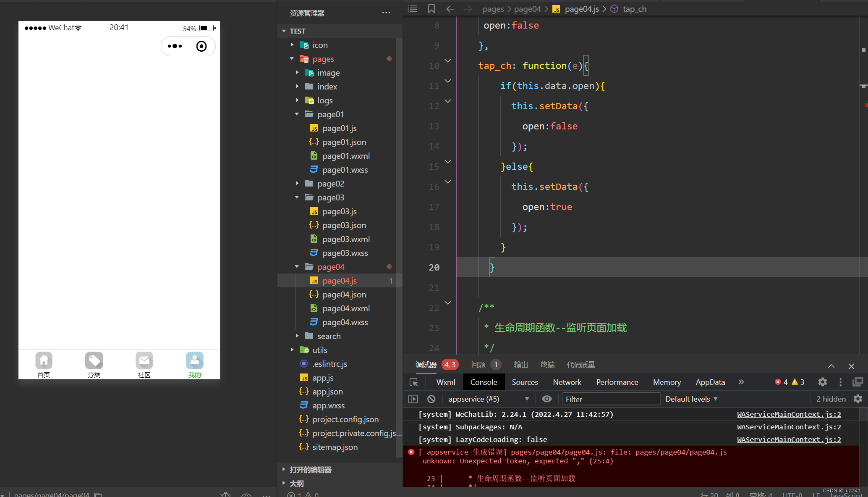
Task: Switch to the Wxml tab
Action: coord(446,382)
